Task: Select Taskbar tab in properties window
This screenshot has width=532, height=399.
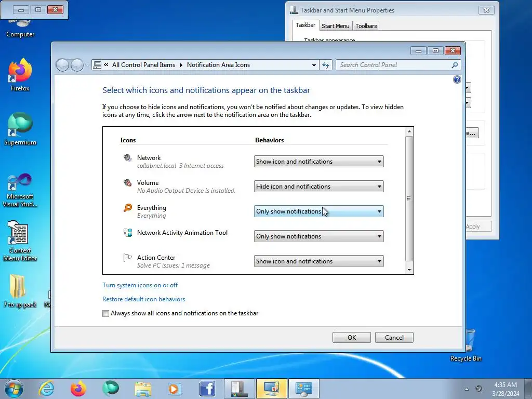Action: 305,25
